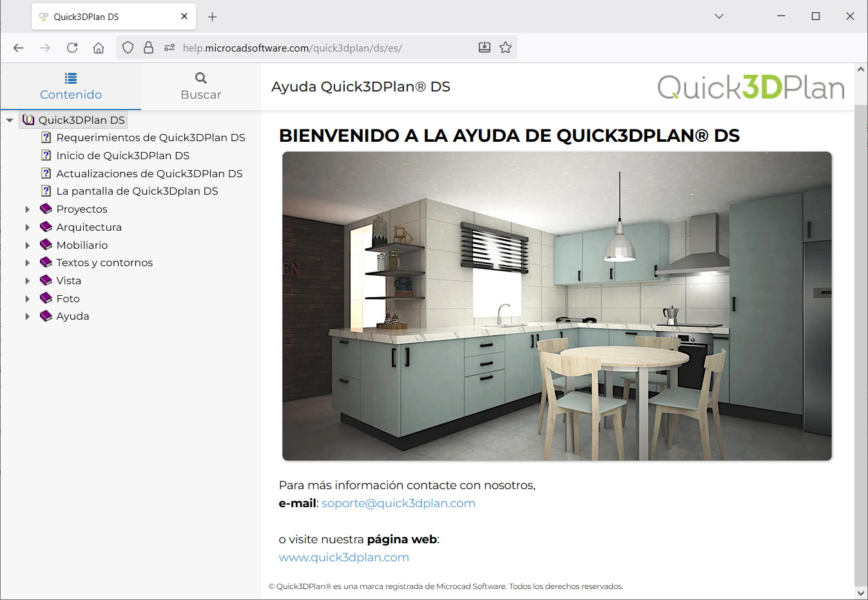Click the Quick3DPlan logo
Screen dimensions: 868x600
click(751, 87)
